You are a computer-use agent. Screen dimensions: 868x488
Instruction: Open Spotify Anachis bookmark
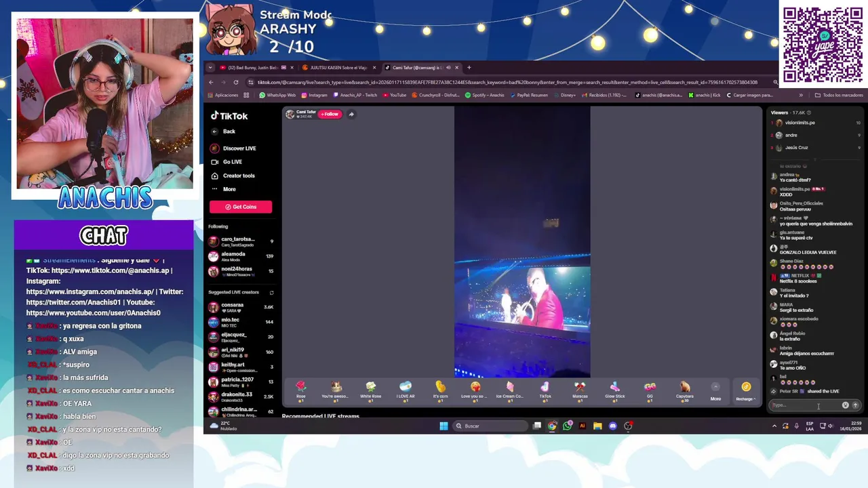(485, 95)
